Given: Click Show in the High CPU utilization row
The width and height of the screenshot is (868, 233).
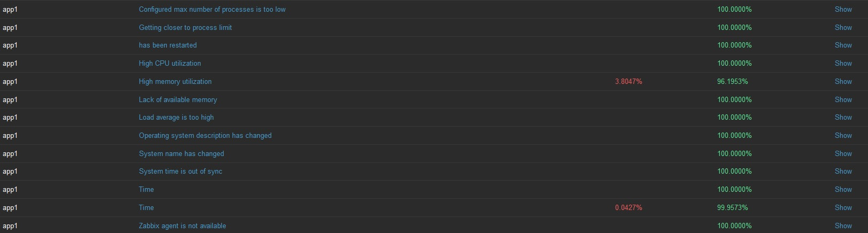Looking at the screenshot, I should 843,63.
